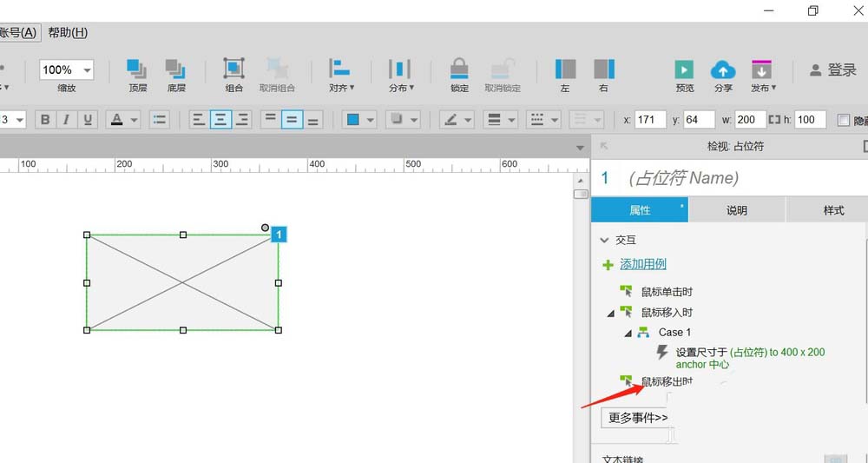Toggle the hidden (隐藏) checkbox

843,120
